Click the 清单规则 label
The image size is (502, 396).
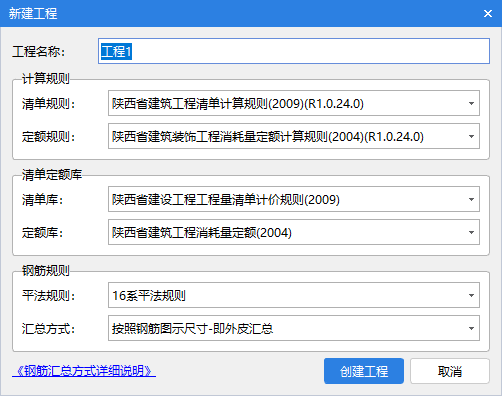pos(49,103)
